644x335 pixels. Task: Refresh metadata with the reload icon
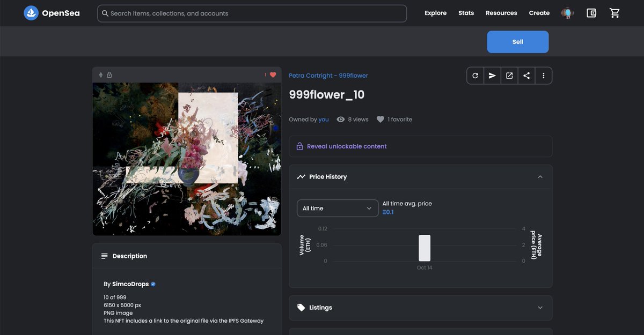click(475, 76)
